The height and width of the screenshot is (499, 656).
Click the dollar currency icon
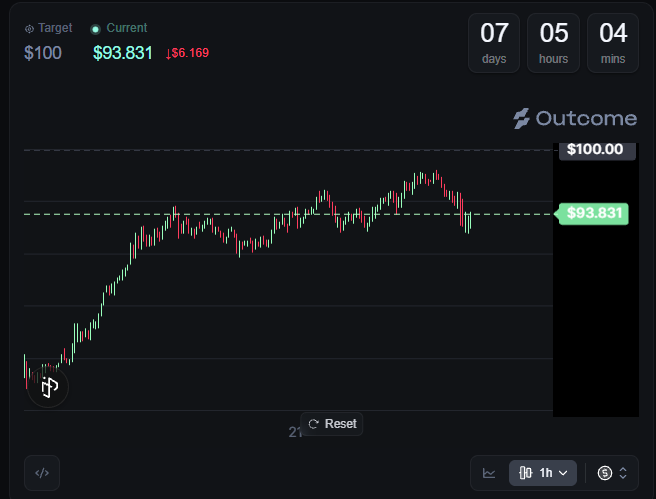(x=605, y=473)
